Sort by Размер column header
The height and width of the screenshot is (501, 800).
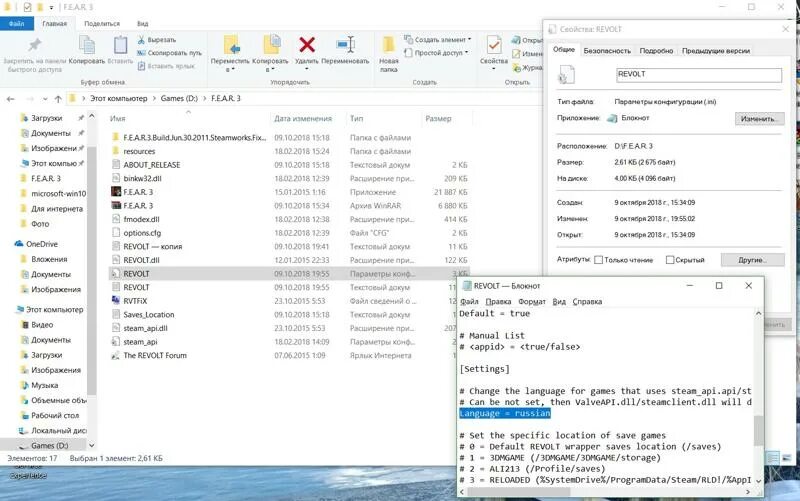(x=438, y=118)
